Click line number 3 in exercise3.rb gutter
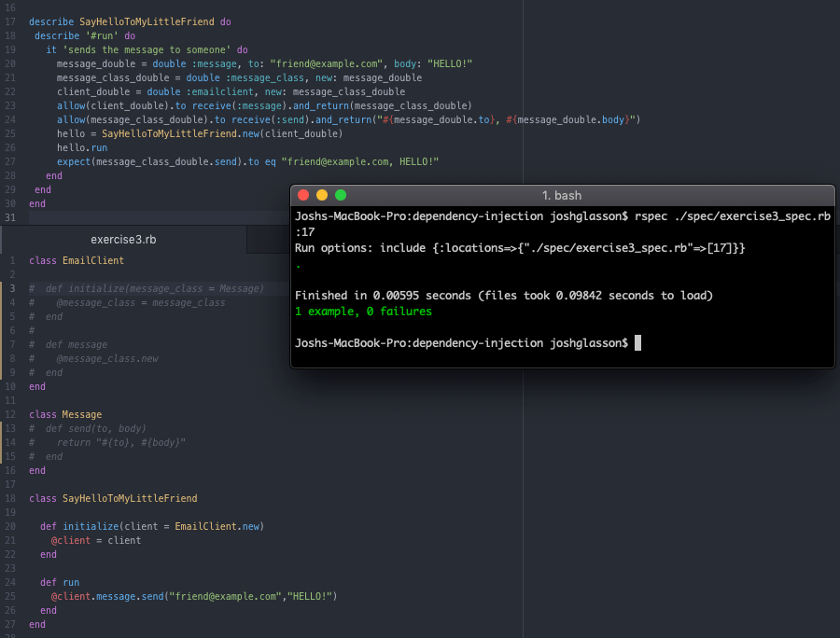The width and height of the screenshot is (840, 638). [13, 289]
